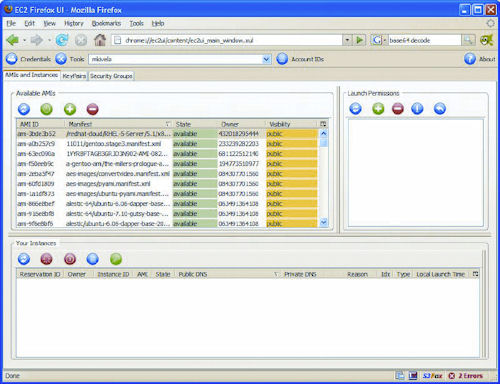500x384 pixels.
Task: Deregister selected AMI with red minus icon
Action: [x=93, y=109]
